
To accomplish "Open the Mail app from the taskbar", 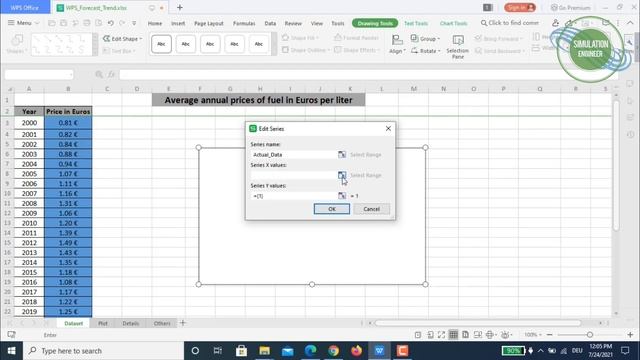I will [287, 351].
